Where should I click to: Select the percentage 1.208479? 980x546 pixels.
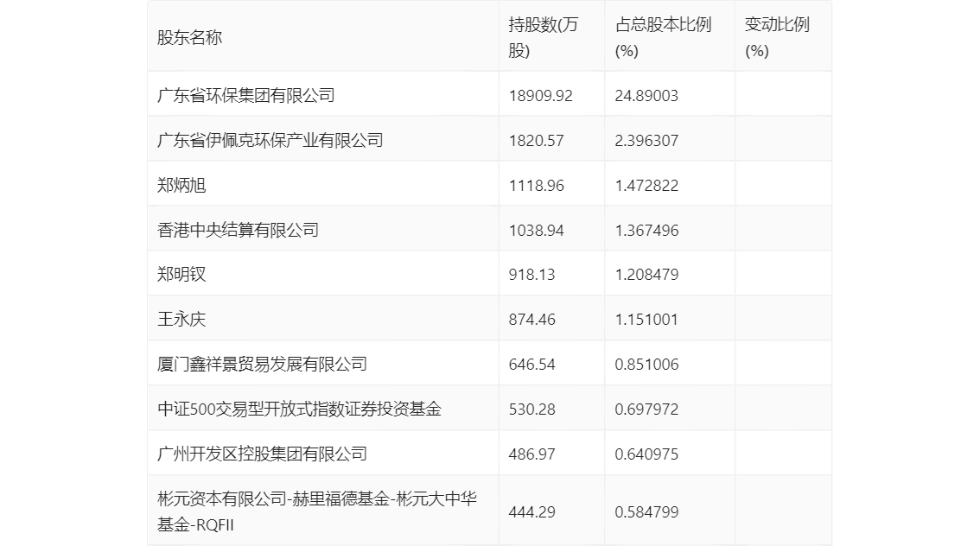pyautogui.click(x=646, y=274)
